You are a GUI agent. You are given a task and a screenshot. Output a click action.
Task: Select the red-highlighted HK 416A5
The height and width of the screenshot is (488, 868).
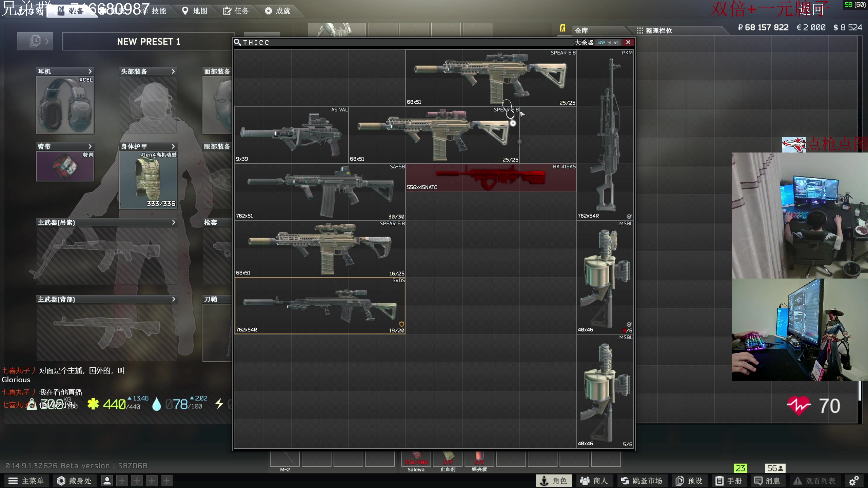click(491, 178)
